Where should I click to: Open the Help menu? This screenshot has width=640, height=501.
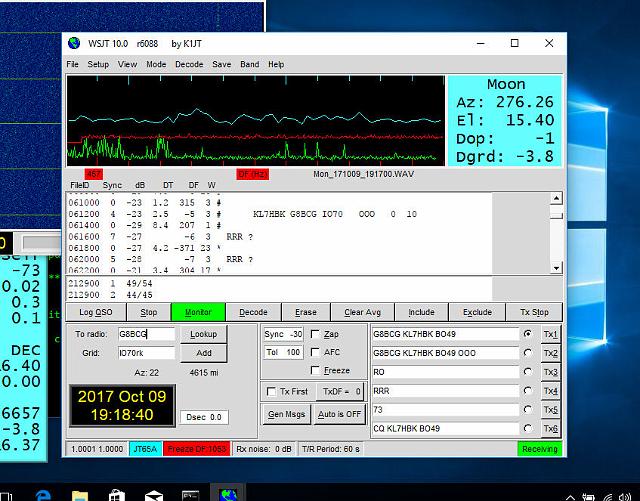tap(276, 64)
